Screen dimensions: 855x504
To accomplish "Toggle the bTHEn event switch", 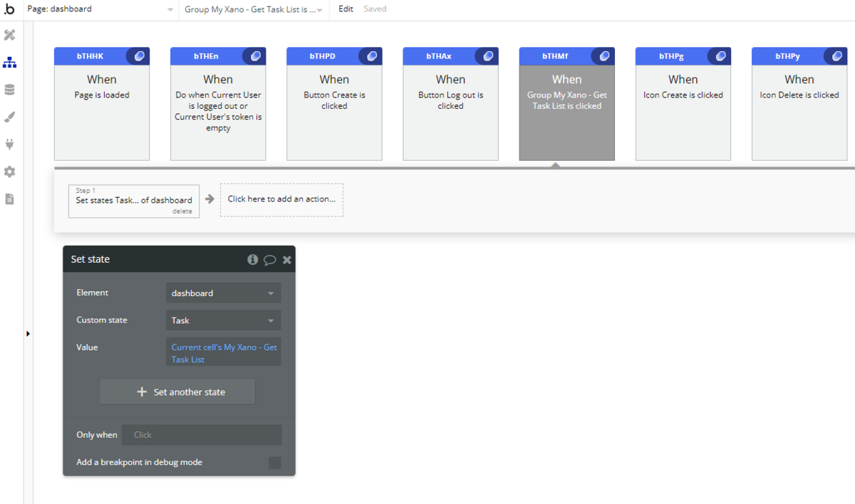I will [x=254, y=56].
